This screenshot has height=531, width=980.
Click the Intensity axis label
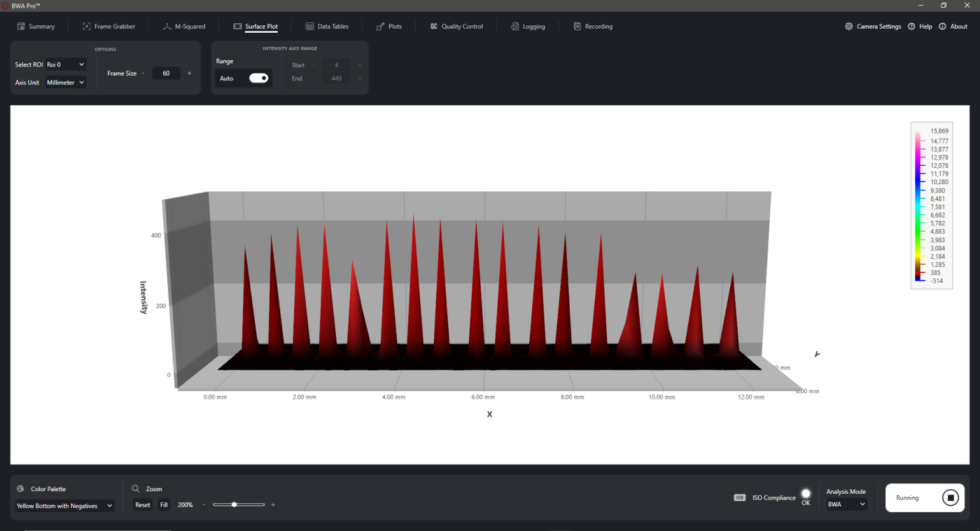[x=144, y=298]
